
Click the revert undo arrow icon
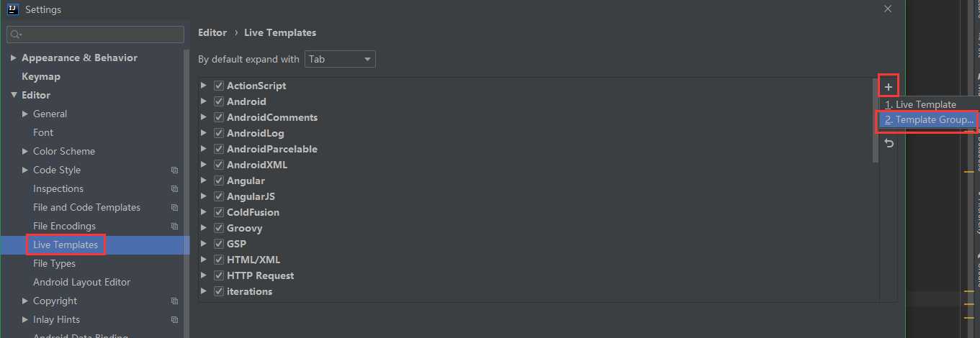[x=889, y=143]
